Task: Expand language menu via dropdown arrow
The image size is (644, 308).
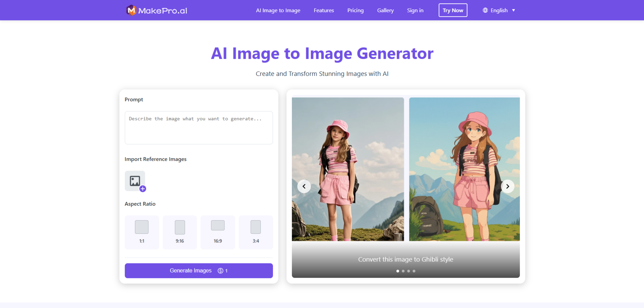Action: pos(514,10)
